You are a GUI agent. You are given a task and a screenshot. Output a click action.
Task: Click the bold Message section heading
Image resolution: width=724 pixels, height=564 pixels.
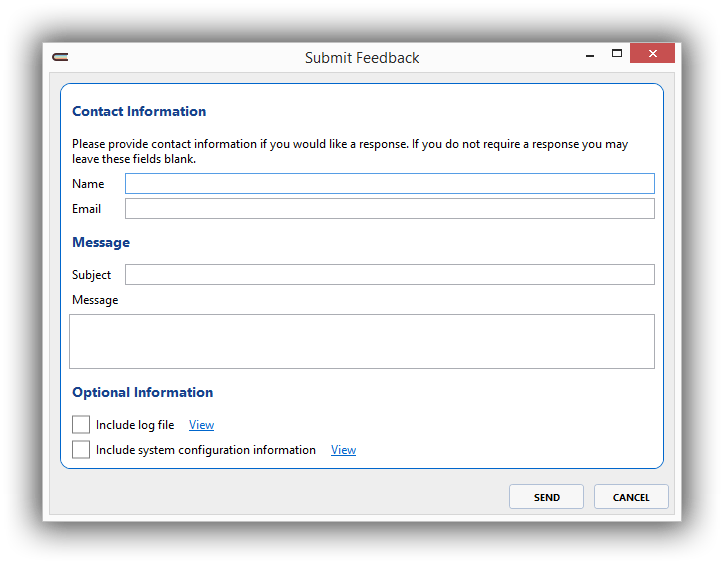point(101,243)
